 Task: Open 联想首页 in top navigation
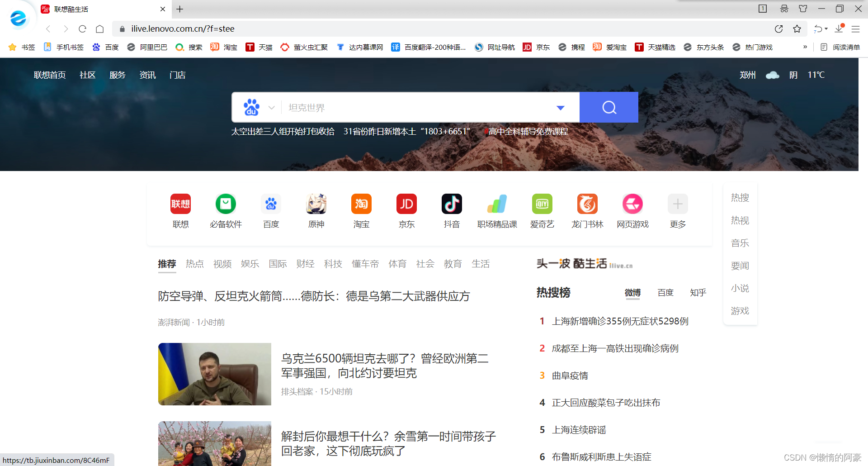50,75
